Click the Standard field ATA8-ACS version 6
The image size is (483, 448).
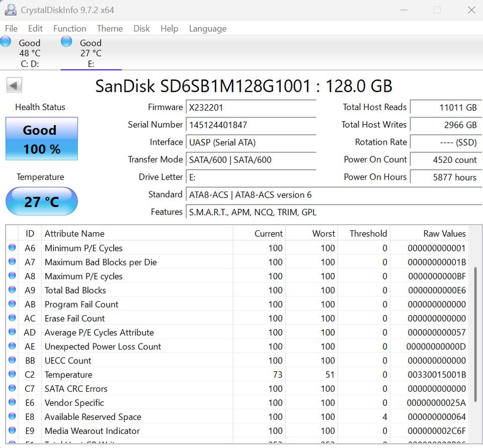click(x=334, y=195)
